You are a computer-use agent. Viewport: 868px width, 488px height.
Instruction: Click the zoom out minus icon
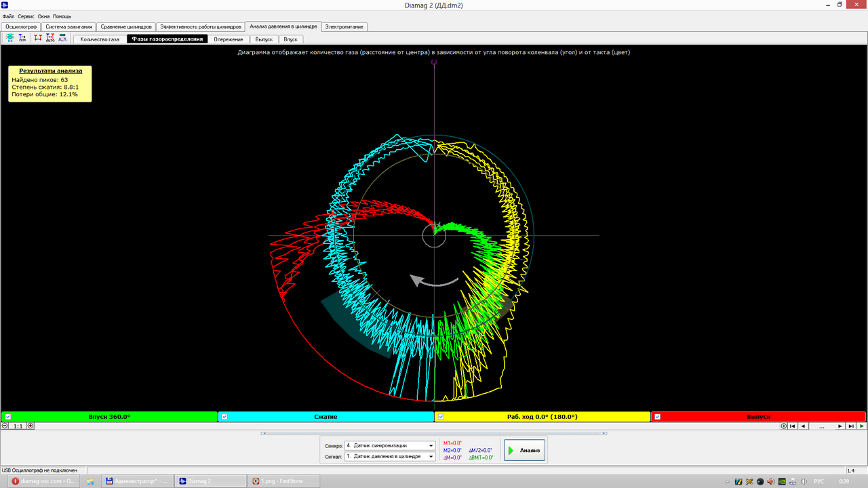pyautogui.click(x=5, y=426)
